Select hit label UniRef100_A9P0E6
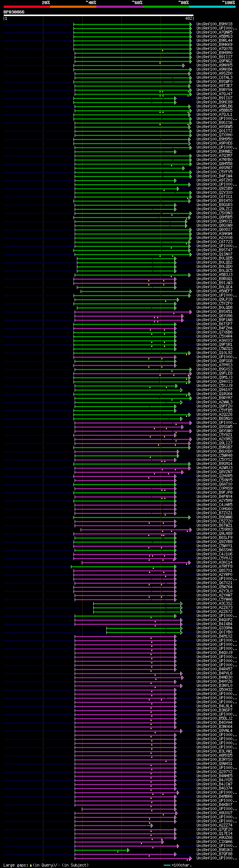This screenshot has width=239, height=868. click(x=215, y=143)
